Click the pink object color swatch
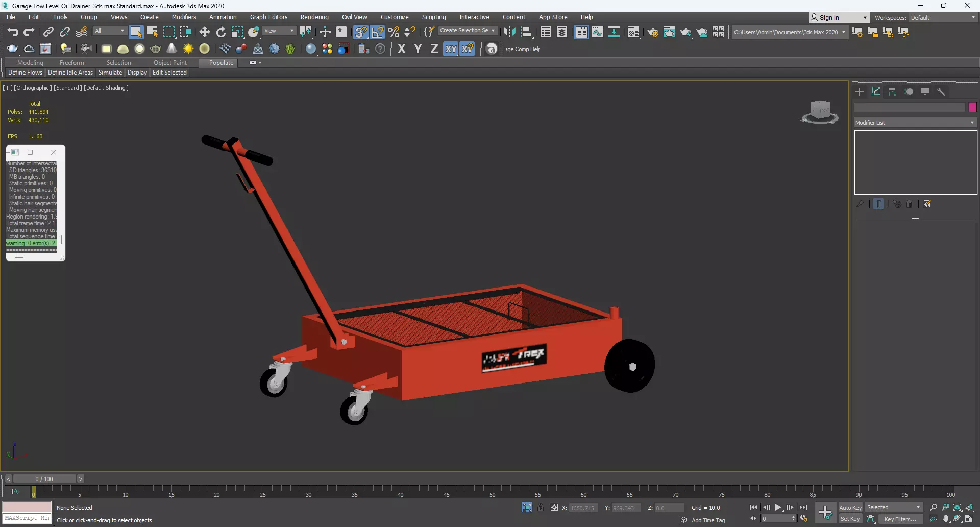The image size is (980, 527). 972,107
